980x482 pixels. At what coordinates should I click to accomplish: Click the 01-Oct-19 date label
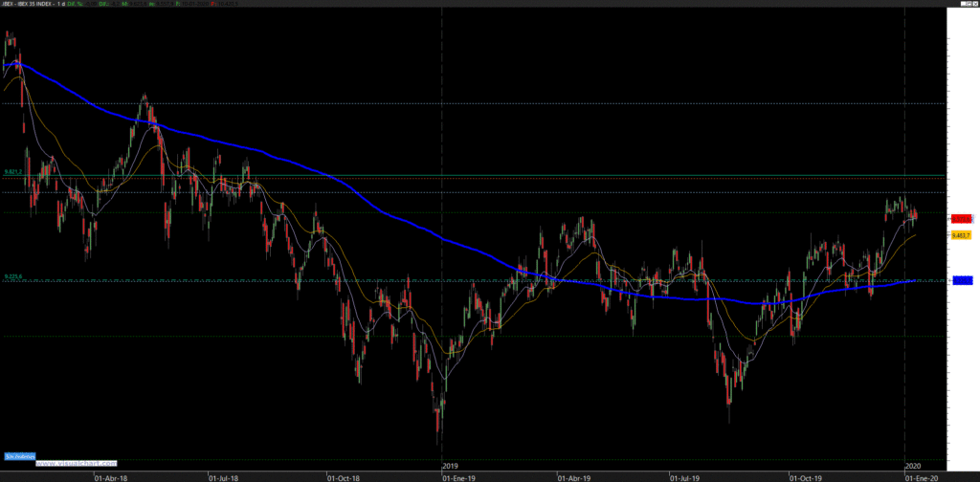805,477
